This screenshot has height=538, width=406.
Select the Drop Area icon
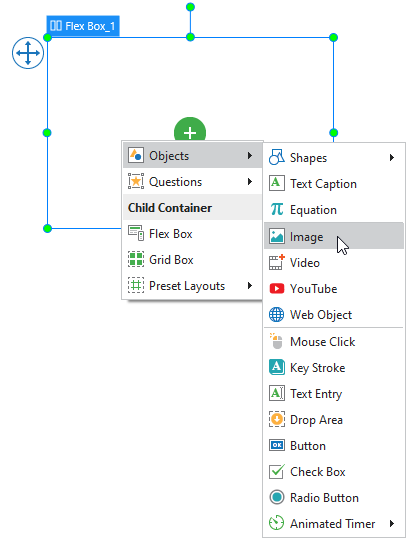coord(277,419)
